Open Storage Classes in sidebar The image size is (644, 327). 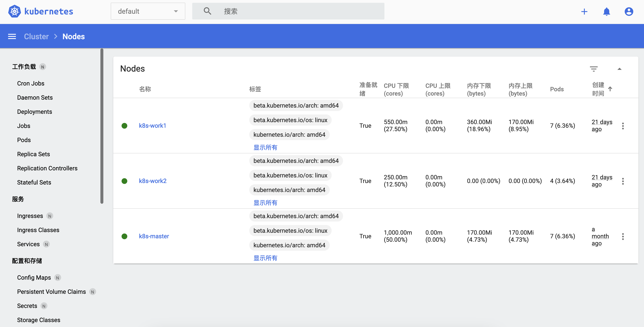38,320
